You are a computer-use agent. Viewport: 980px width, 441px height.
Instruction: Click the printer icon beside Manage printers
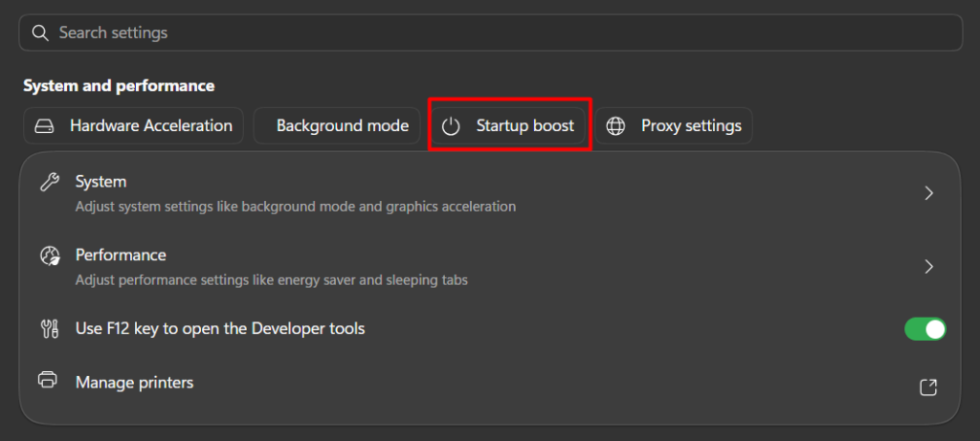tap(48, 379)
